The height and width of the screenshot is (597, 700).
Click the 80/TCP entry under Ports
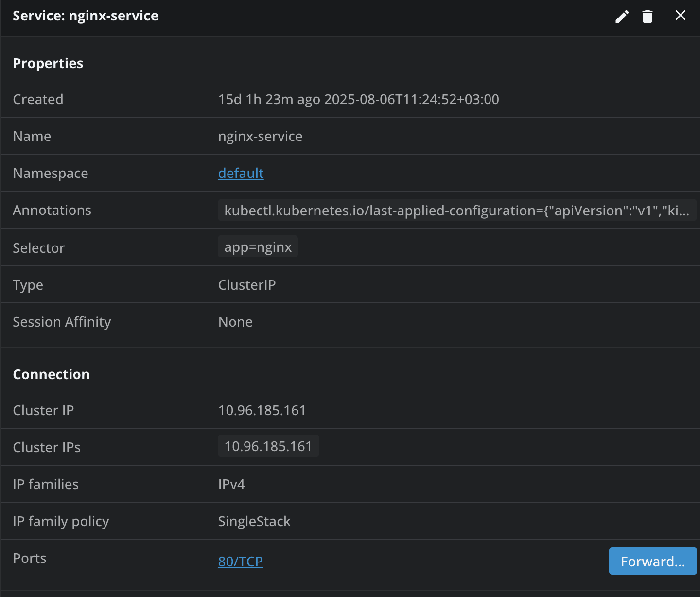[240, 562]
